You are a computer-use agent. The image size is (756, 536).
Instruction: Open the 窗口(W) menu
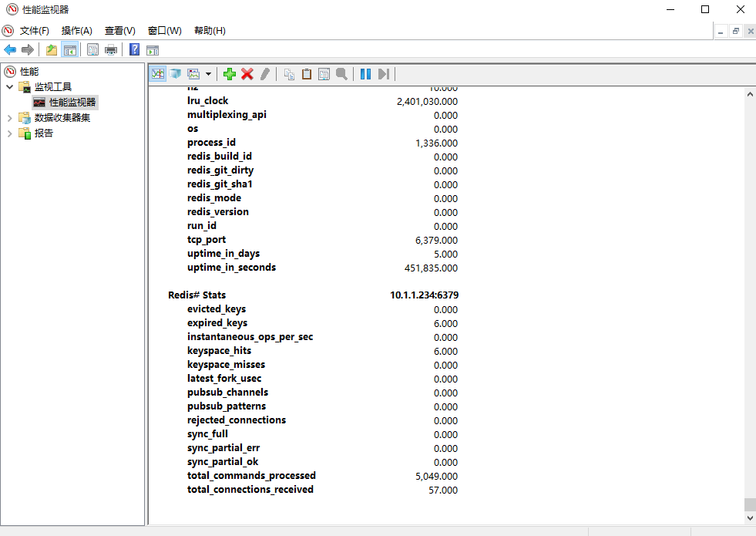164,31
